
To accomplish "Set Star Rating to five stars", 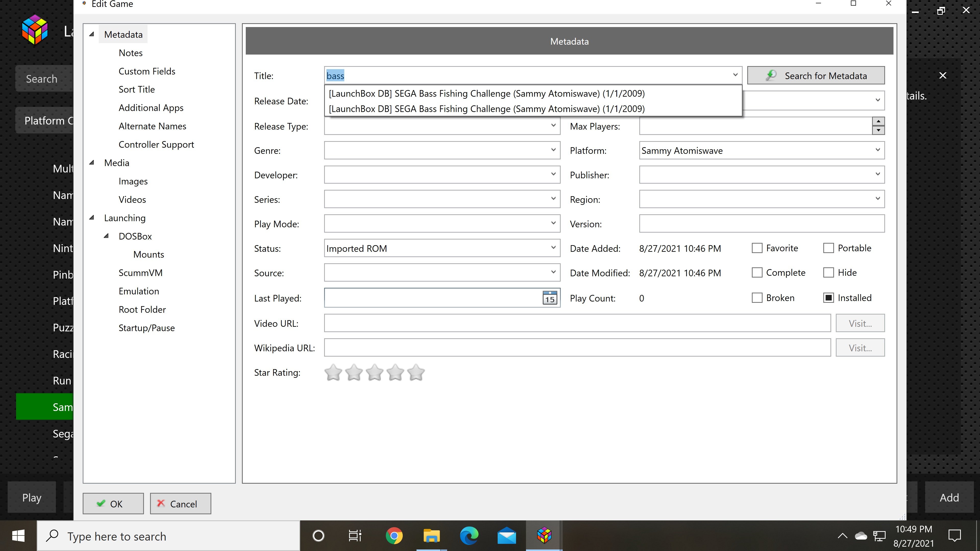I will point(416,372).
